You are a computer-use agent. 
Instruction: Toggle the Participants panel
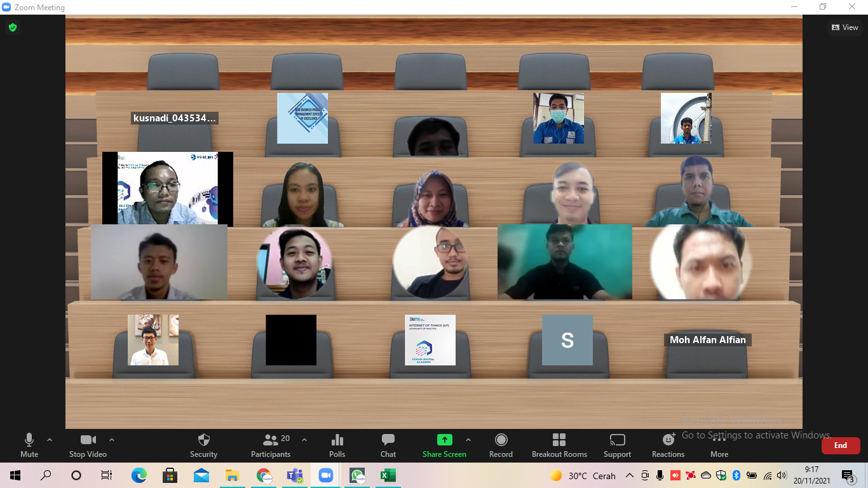(x=271, y=445)
